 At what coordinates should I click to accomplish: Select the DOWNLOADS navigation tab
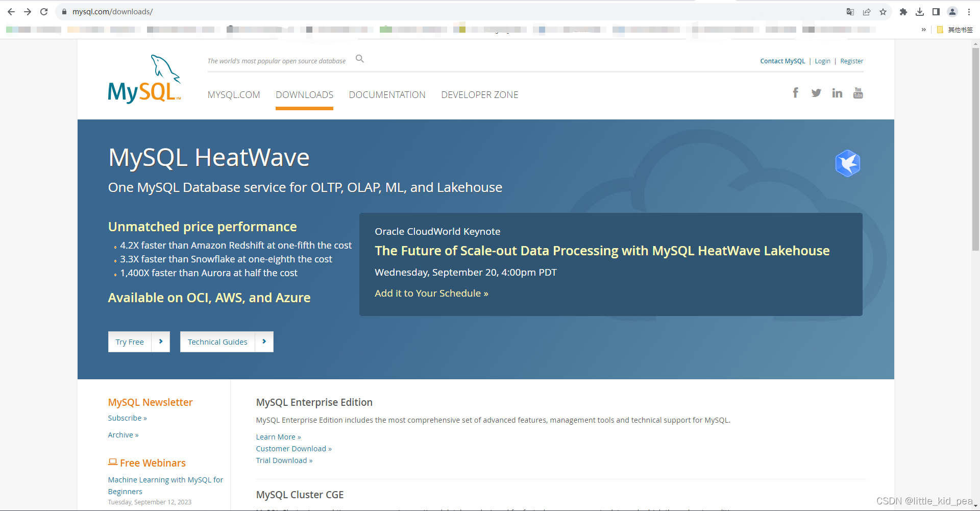(x=304, y=95)
